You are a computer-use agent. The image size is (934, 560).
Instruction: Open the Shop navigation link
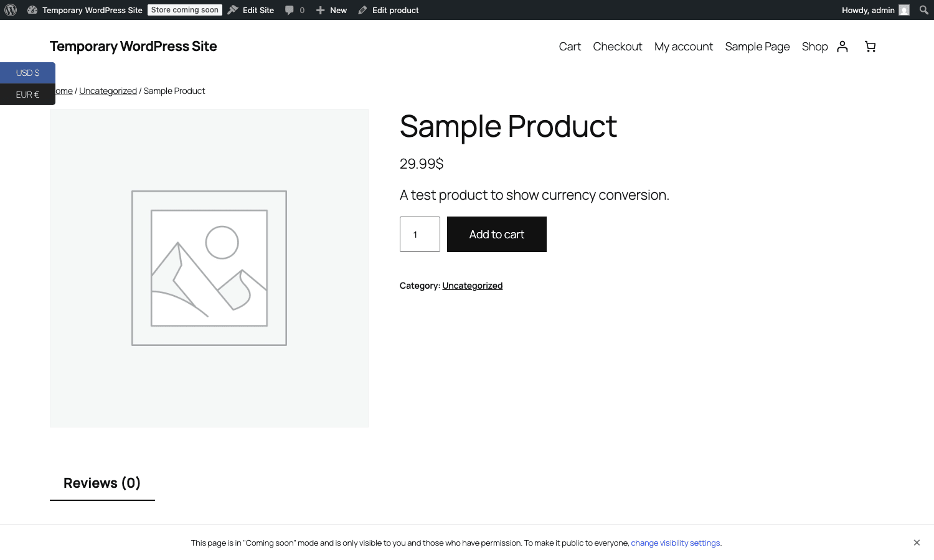click(814, 47)
